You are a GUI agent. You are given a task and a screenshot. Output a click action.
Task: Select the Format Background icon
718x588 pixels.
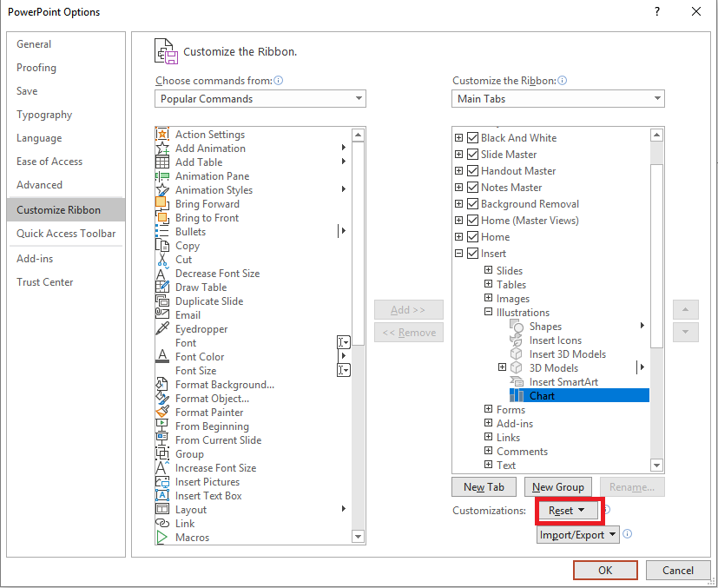(162, 384)
